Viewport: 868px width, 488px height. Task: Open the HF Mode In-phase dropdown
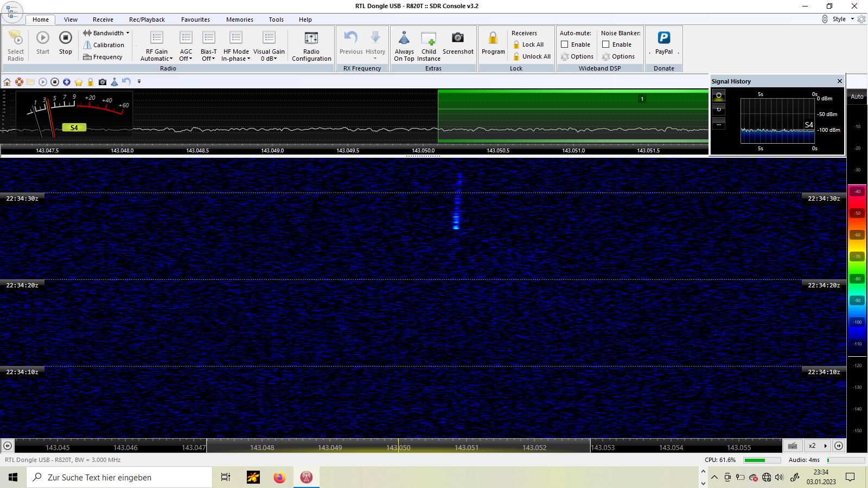pyautogui.click(x=236, y=46)
